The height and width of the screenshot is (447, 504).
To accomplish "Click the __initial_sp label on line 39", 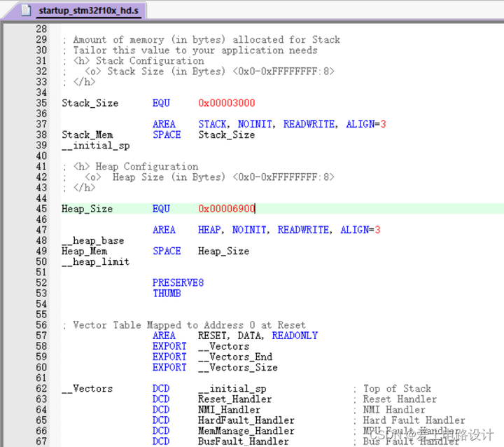I will pos(96,146).
